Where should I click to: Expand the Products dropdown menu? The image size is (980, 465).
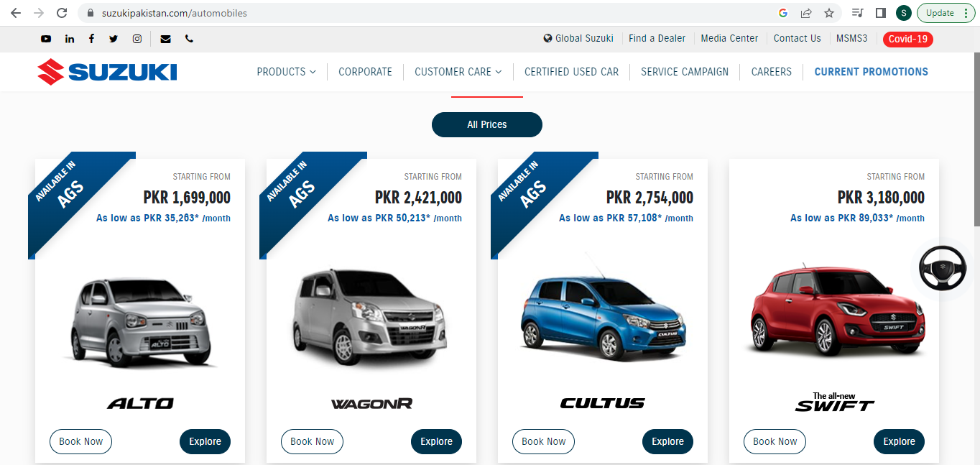286,72
